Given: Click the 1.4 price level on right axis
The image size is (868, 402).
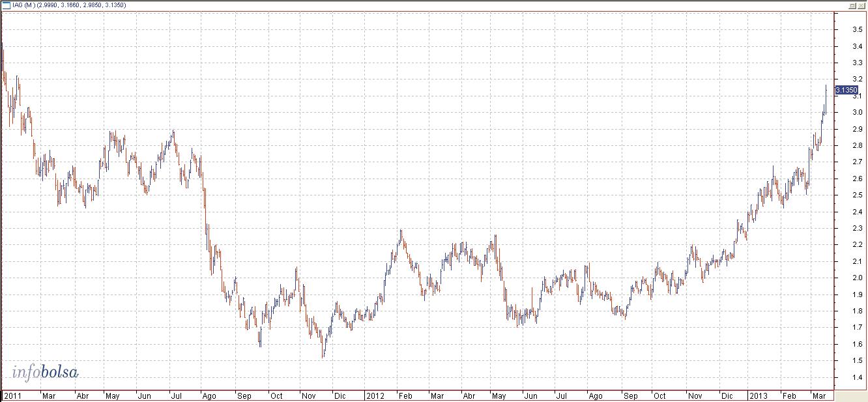Looking at the screenshot, I should (x=858, y=377).
